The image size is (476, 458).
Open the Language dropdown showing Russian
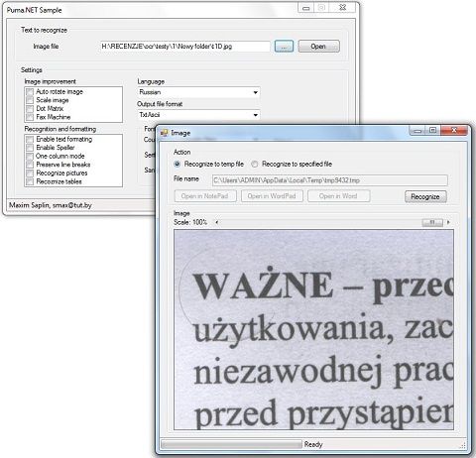[198, 92]
